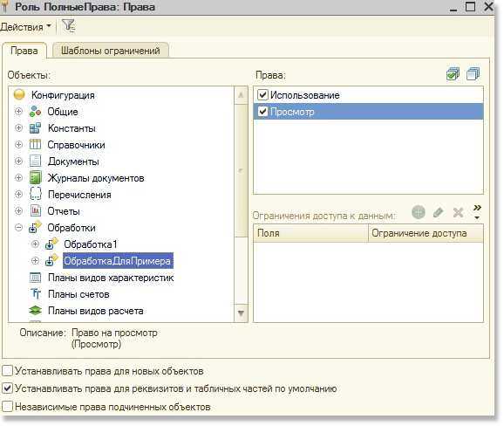Image resolution: width=504 pixels, height=426 pixels.
Task: Check Независимые права подчиненных объектов
Action: pos(7,407)
